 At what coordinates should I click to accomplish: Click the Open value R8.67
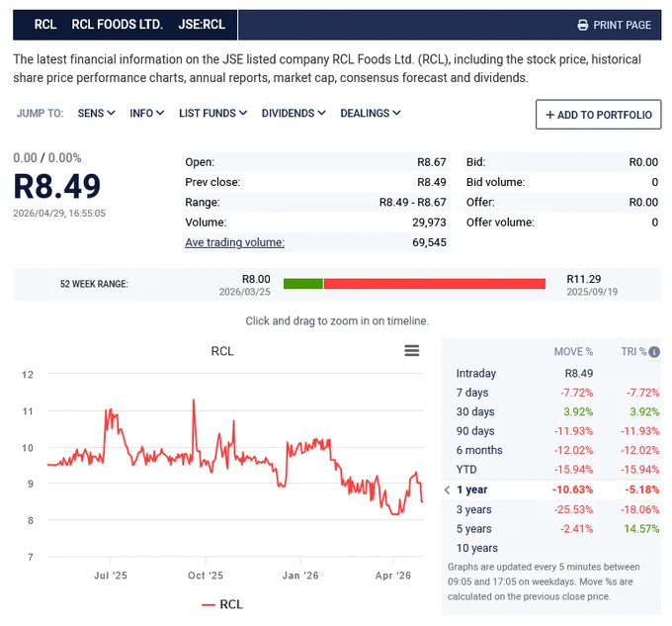pos(432,162)
